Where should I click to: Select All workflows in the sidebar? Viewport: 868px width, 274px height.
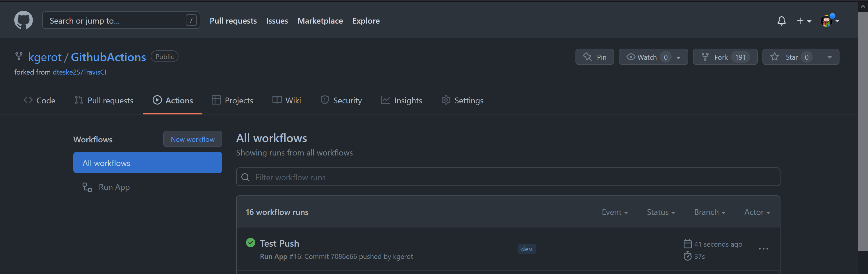click(148, 163)
